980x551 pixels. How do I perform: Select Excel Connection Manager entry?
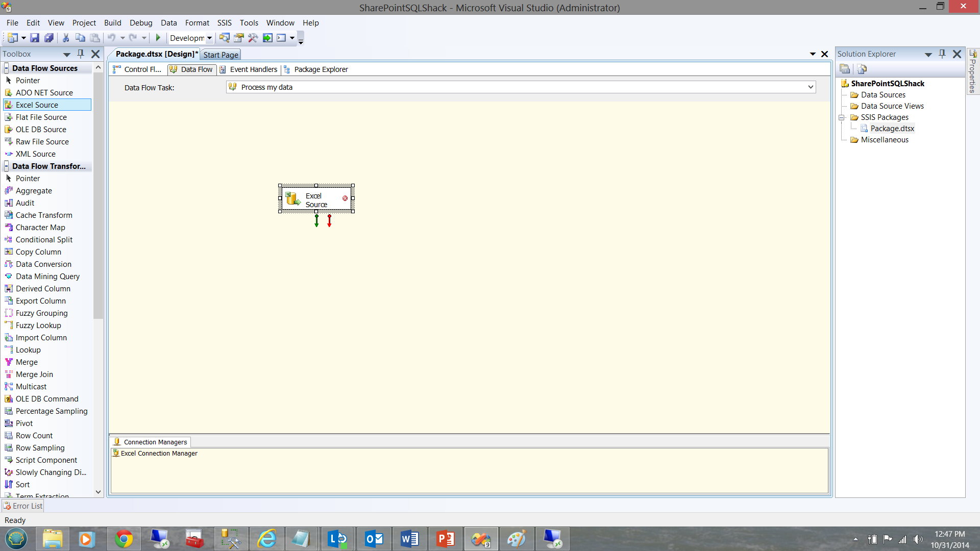coord(159,453)
